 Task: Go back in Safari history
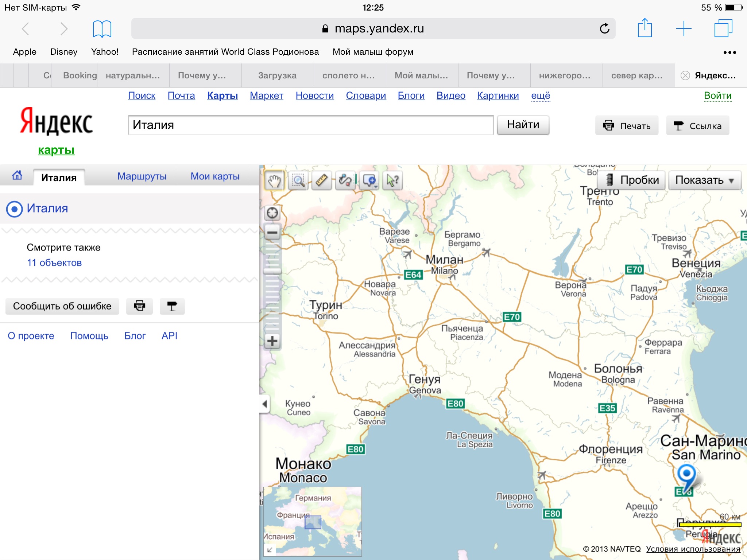(26, 28)
